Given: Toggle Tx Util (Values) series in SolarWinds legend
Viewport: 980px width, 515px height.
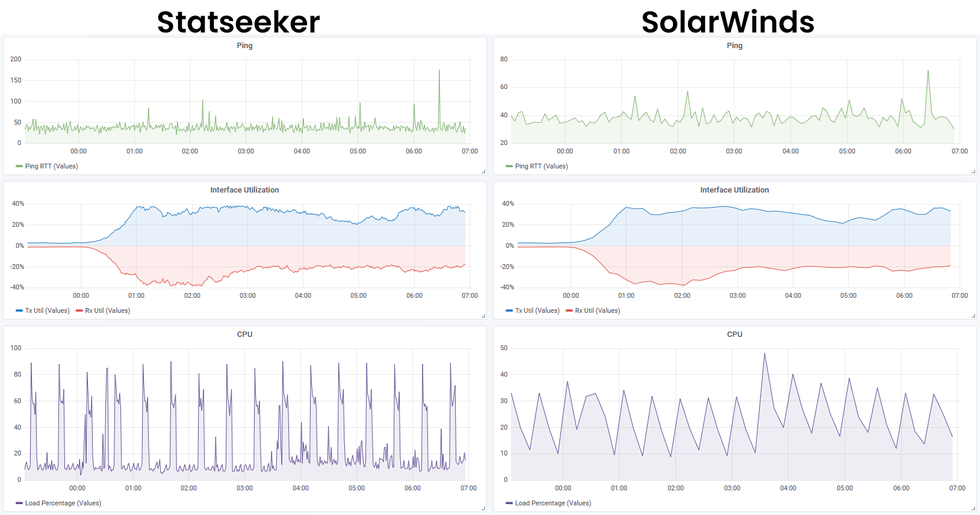Looking at the screenshot, I should coord(537,310).
